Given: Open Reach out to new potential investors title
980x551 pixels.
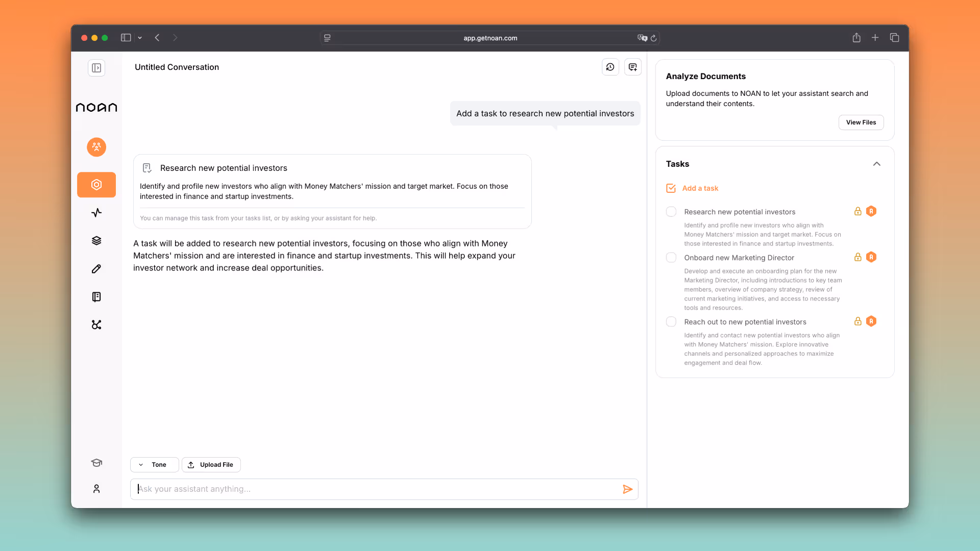Looking at the screenshot, I should (x=745, y=322).
